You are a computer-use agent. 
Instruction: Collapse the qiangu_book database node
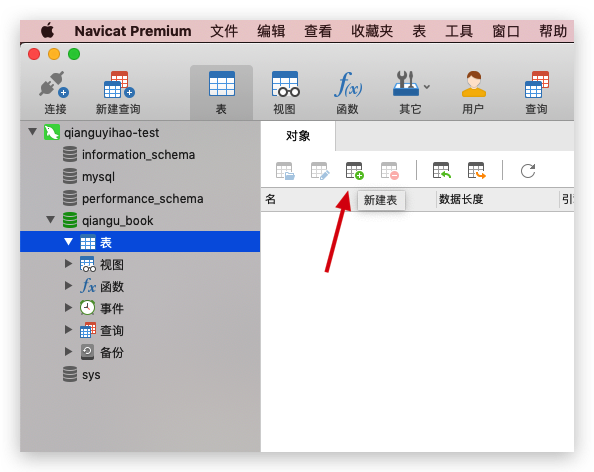[x=50, y=220]
